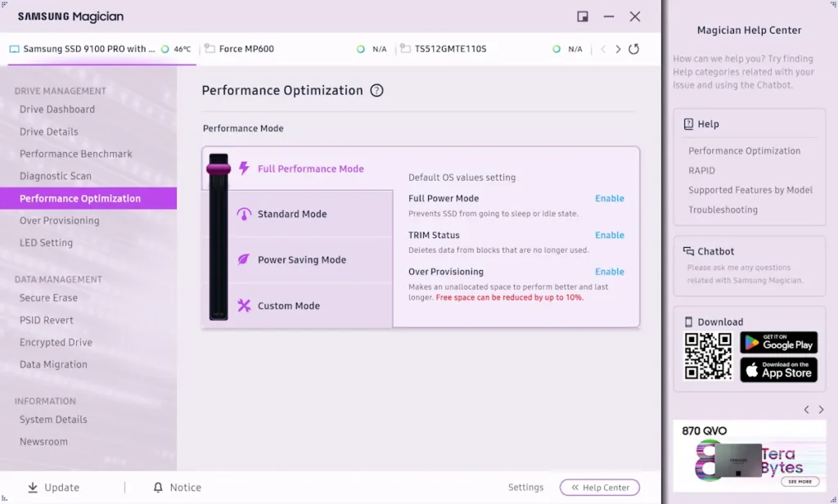This screenshot has height=504, width=838.
Task: Click the gauge icon for Standard Mode
Action: click(244, 214)
